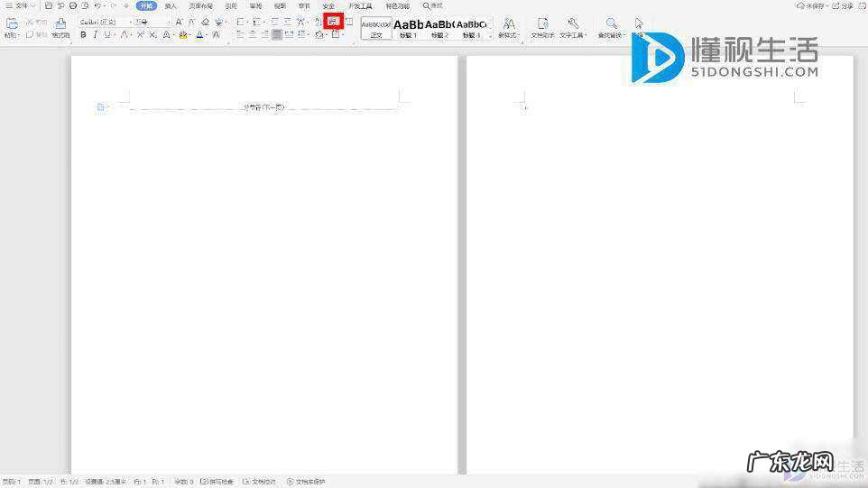Viewport: 868px width, 488px height.
Task: Decrease font size with the A- icon
Action: tap(191, 23)
